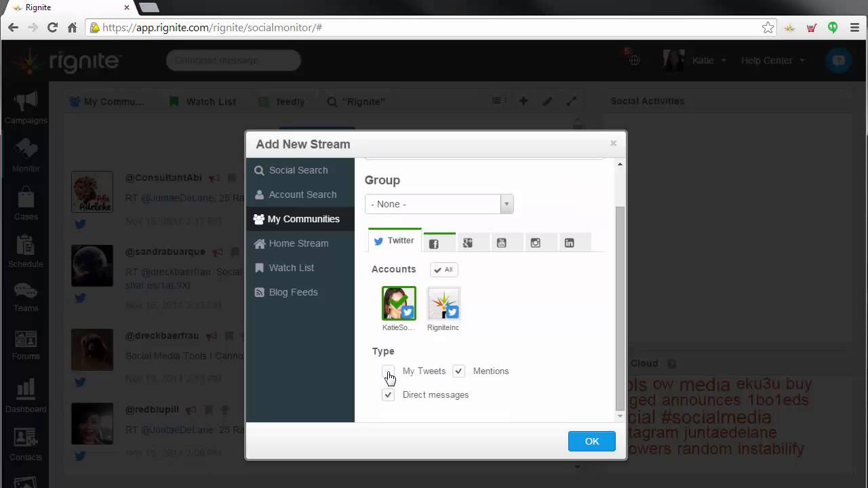Select Watch List in stream sidebar
The image size is (868, 488).
[x=300, y=268]
